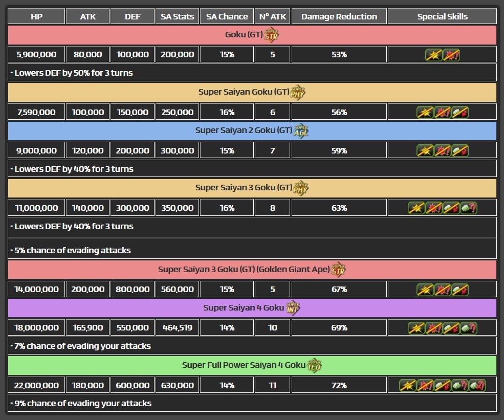
Task: Click the slashed red burst icon in the 18,000,000 HP row
Action: pos(434,328)
